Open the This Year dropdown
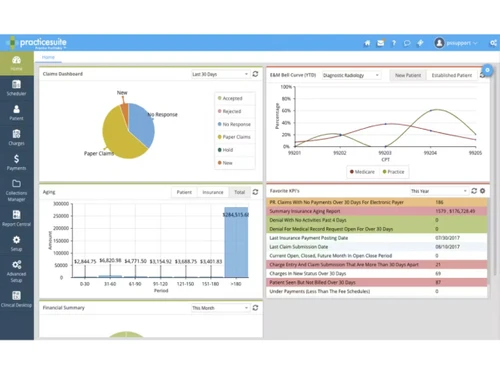500x375 pixels. click(439, 191)
